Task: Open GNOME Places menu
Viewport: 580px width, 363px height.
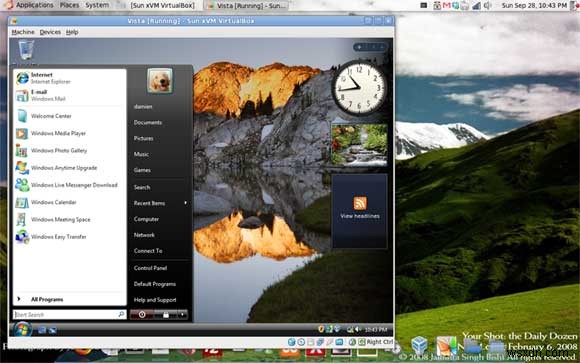Action: (69, 5)
